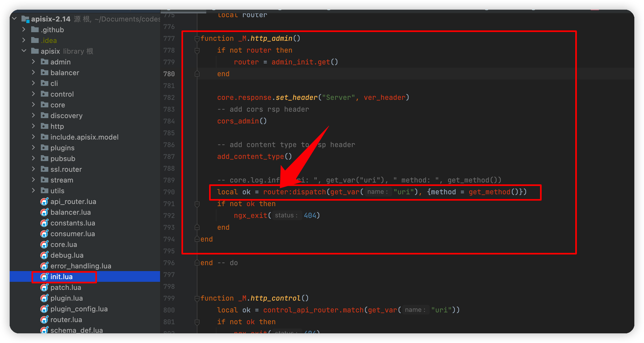This screenshot has height=343, width=644.
Task: Collapse the http_admin function fold marker
Action: pos(197,38)
